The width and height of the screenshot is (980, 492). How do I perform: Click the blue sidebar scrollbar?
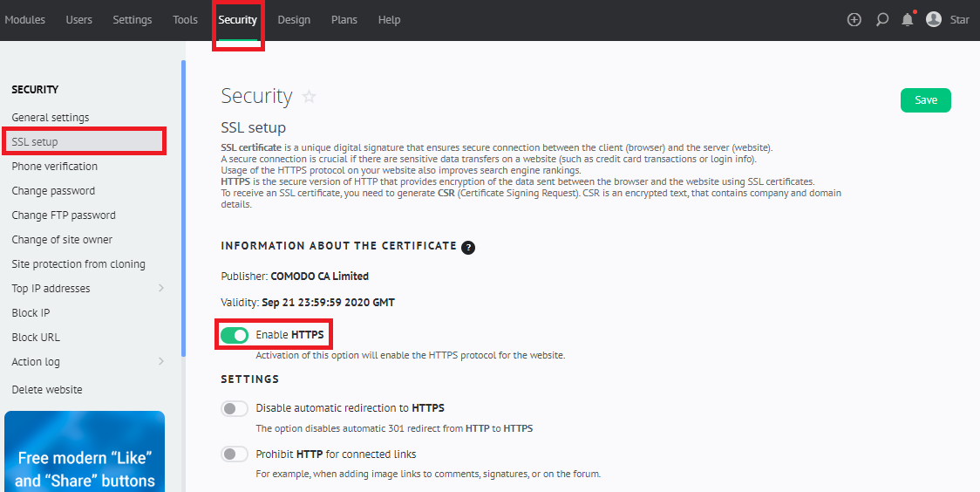coord(183,208)
